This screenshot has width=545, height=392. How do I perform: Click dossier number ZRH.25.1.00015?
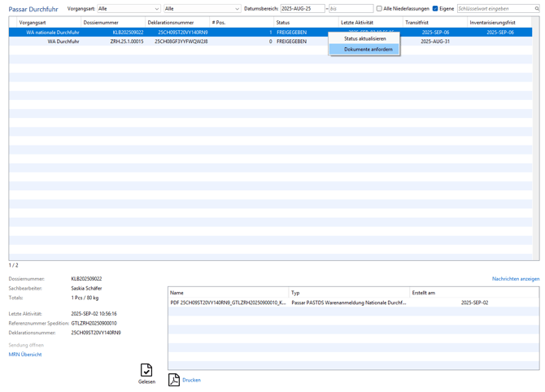pyautogui.click(x=127, y=41)
